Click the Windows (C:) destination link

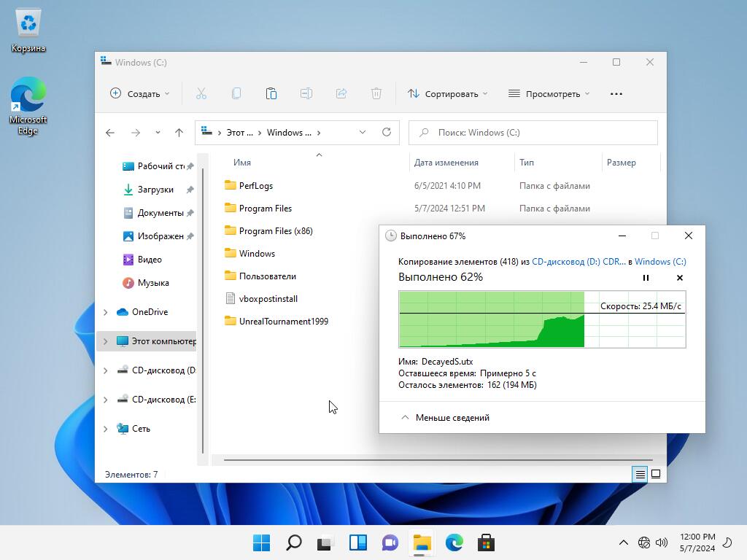pos(659,261)
